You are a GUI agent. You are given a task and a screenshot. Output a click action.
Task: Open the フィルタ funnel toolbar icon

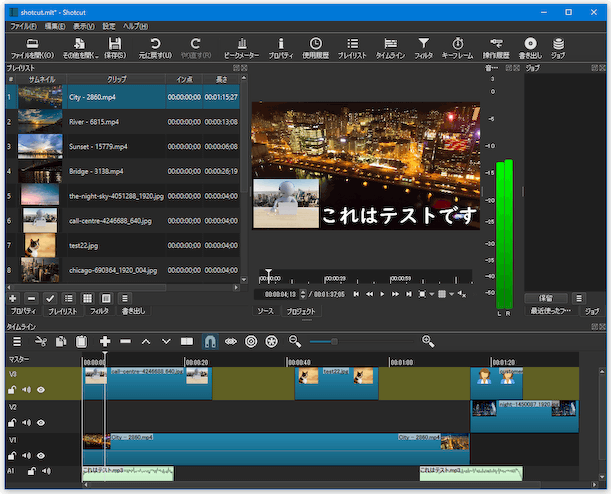pos(424,48)
